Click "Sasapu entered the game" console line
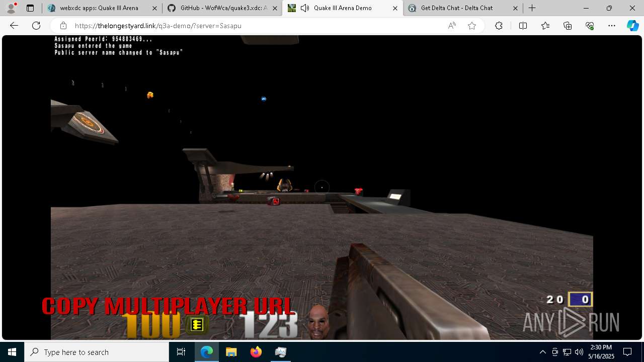The image size is (644, 362). (93, 46)
